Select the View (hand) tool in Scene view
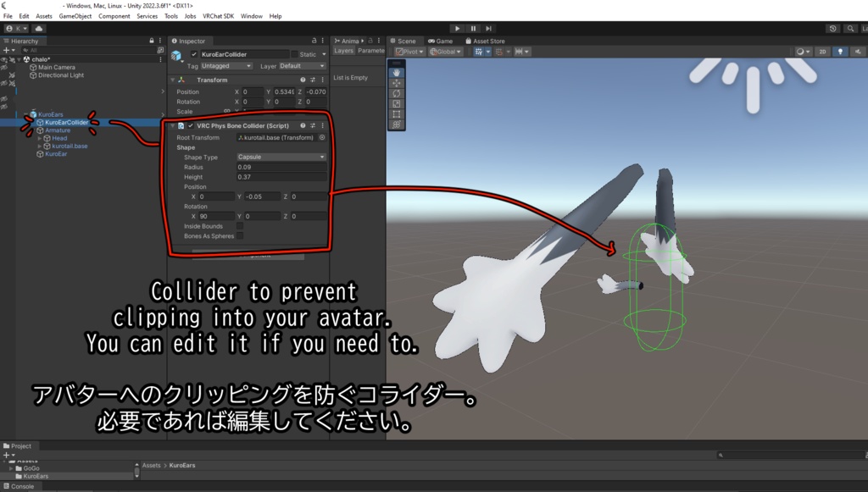Viewport: 868px width, 492px height. click(x=396, y=72)
